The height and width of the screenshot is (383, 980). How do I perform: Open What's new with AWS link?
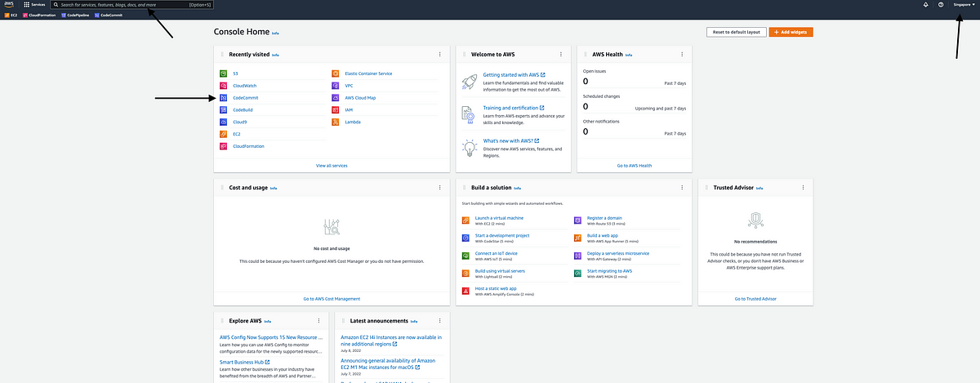click(511, 140)
